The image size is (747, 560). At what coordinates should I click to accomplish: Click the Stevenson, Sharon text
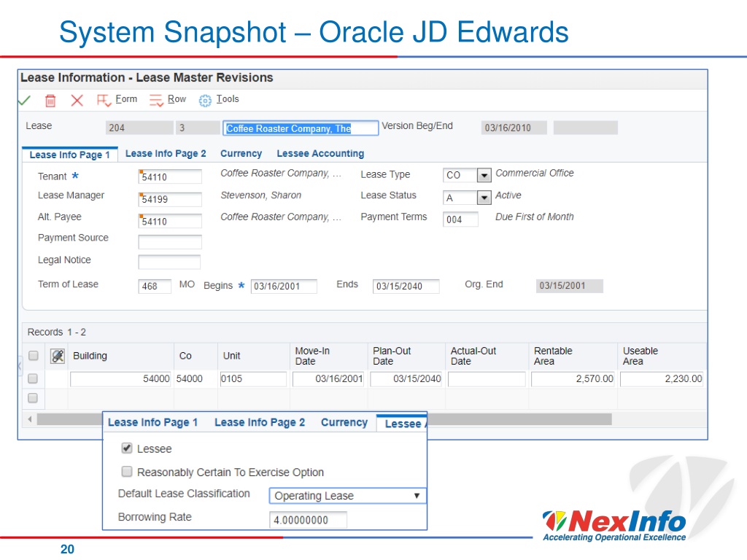pyautogui.click(x=261, y=195)
